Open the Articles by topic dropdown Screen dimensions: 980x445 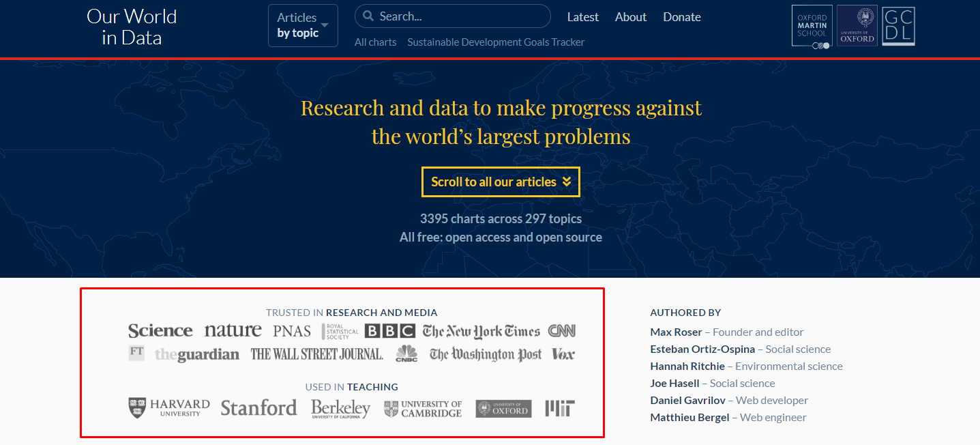click(x=303, y=26)
